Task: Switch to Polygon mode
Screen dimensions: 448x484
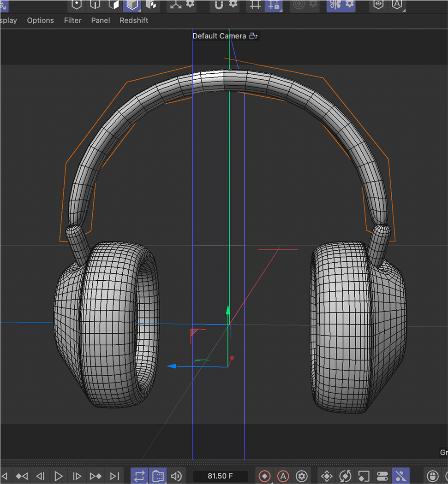Action: [113, 5]
